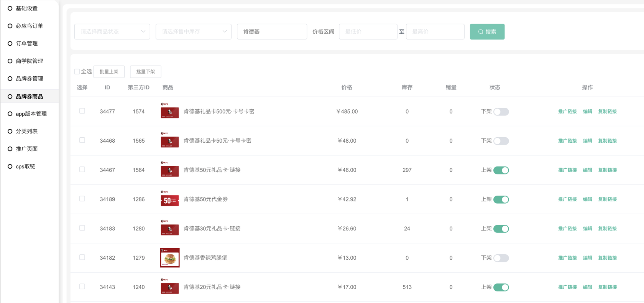
Task: Click 复制链接 for product 34477
Action: tap(608, 112)
